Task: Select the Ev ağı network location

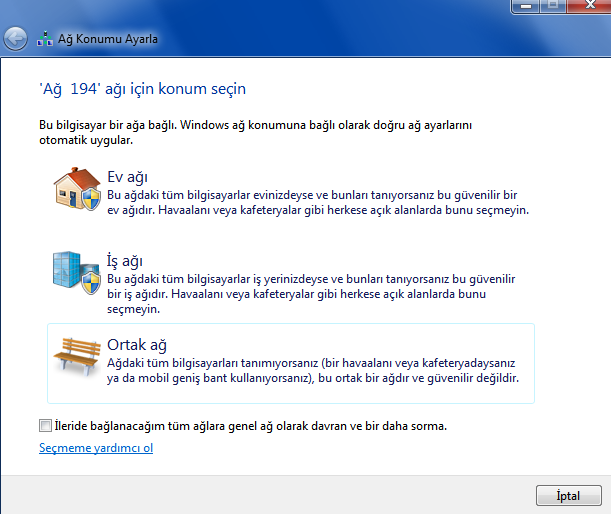Action: (x=291, y=193)
